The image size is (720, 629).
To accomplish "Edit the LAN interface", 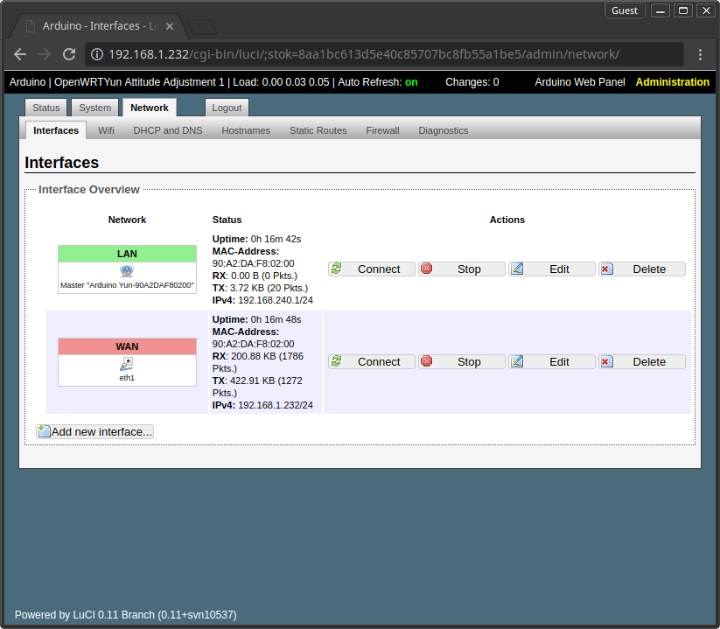I will [551, 269].
